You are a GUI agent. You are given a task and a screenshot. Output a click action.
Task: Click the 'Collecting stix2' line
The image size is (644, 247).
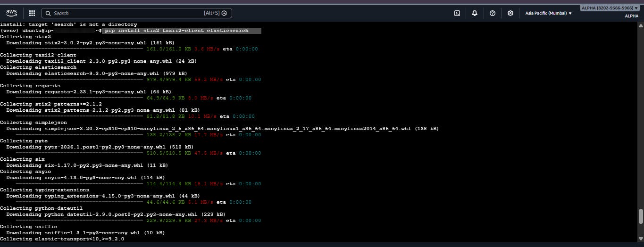point(25,37)
